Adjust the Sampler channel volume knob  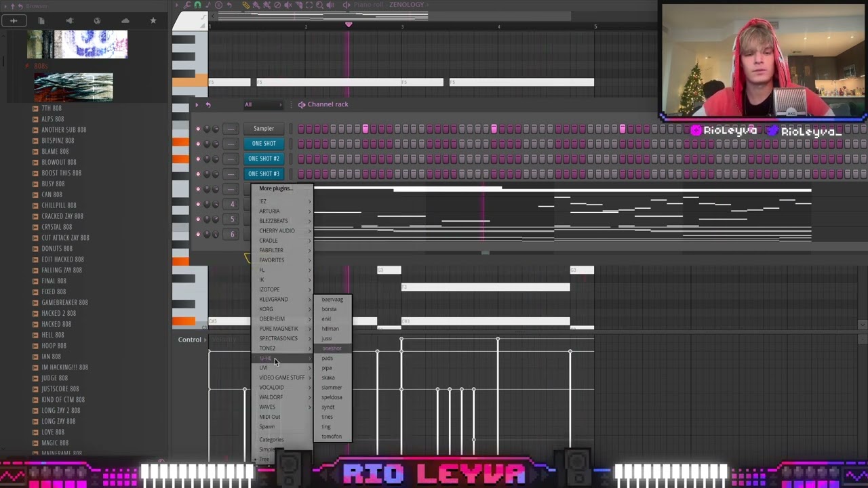tap(216, 129)
